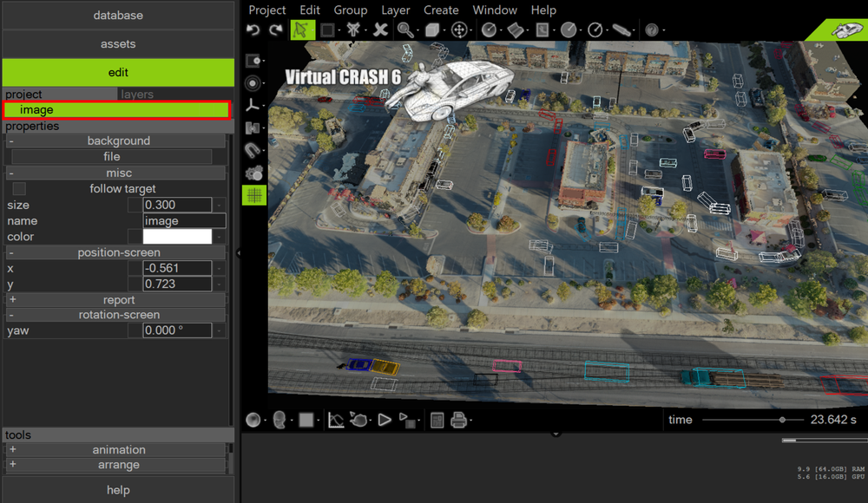This screenshot has height=503, width=868.
Task: Click the rectangle selection box icon
Action: (x=327, y=29)
